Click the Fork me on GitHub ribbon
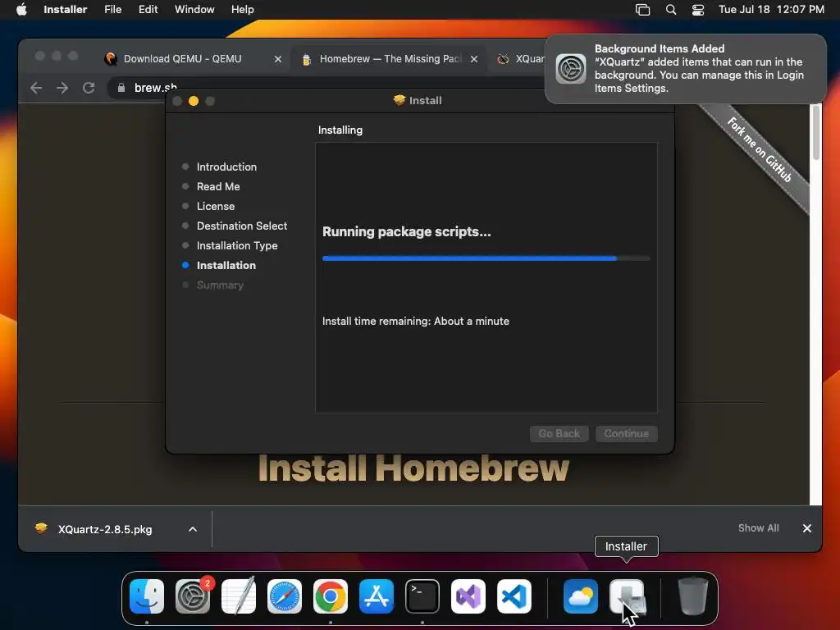The image size is (840, 630). click(x=759, y=150)
